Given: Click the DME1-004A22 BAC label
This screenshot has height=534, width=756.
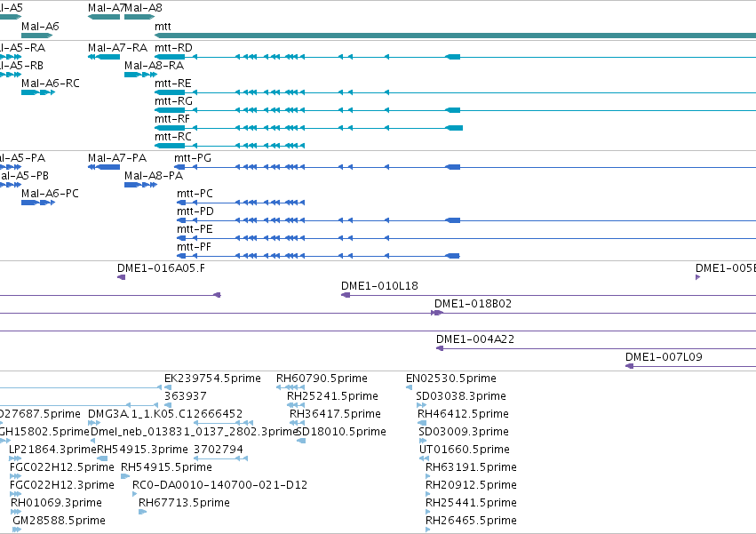Looking at the screenshot, I should coord(475,339).
